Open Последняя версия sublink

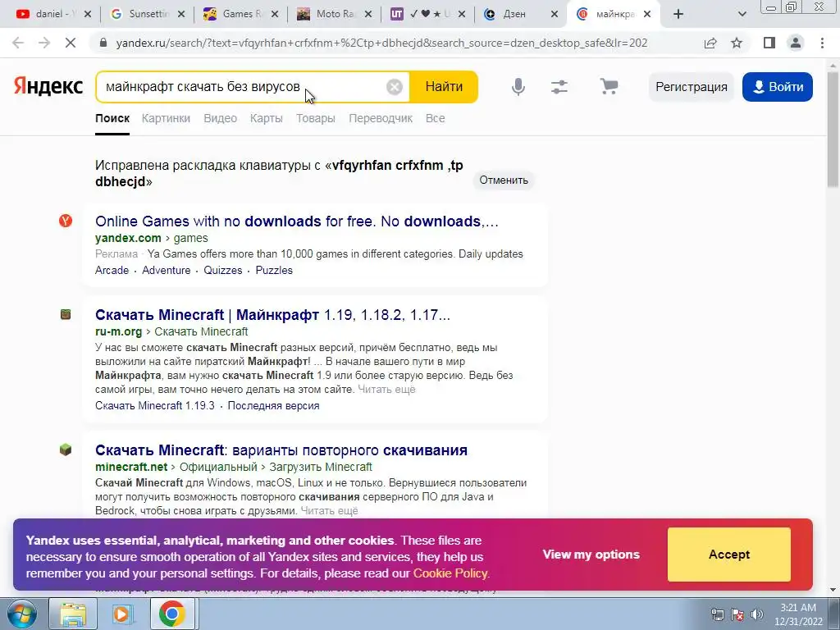273,405
